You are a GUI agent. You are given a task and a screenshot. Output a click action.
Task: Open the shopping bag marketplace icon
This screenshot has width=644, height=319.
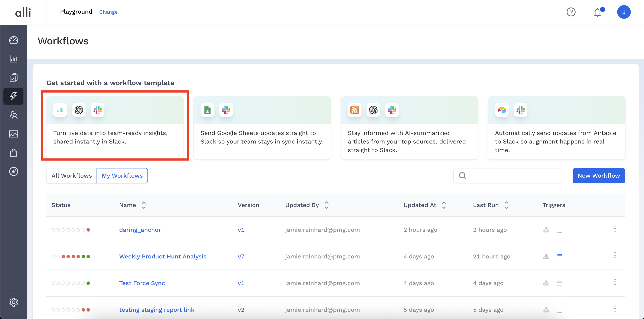click(x=13, y=153)
